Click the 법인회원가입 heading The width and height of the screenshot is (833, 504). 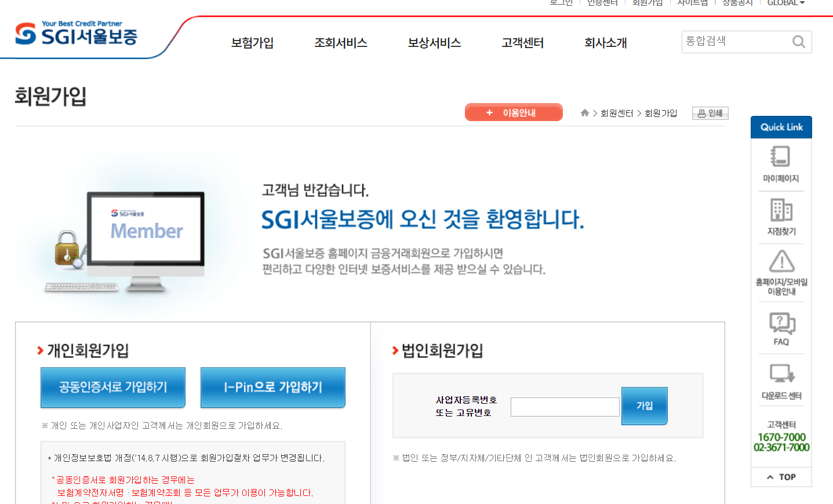(x=442, y=350)
